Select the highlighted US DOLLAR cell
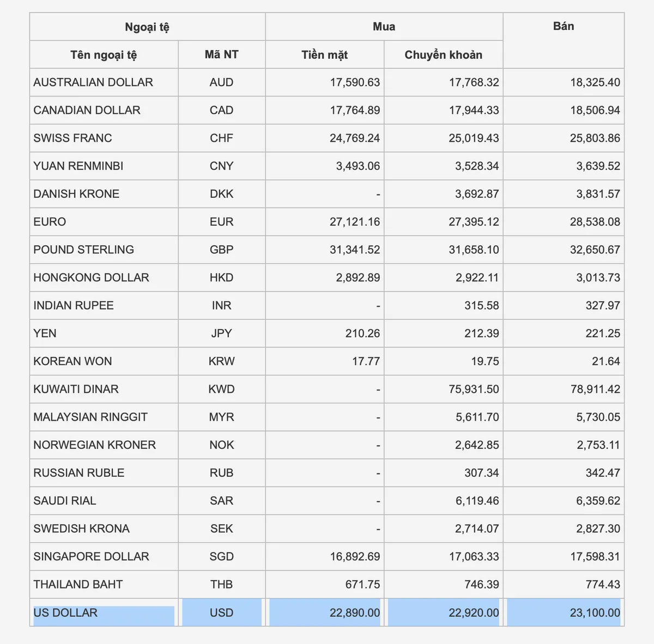Screen dimensions: 654x644 point(65,612)
